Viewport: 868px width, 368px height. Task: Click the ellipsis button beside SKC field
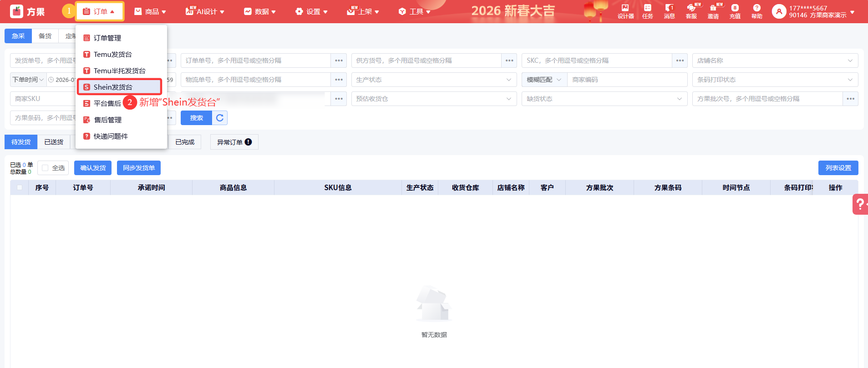click(x=680, y=60)
